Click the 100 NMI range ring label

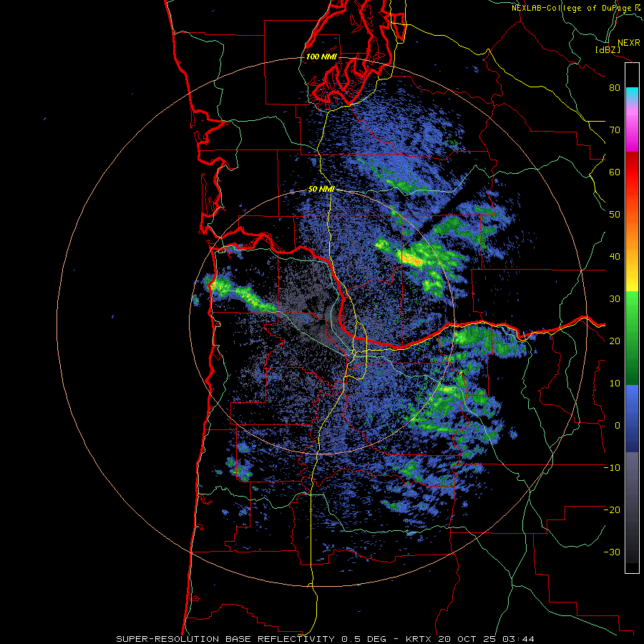click(321, 57)
